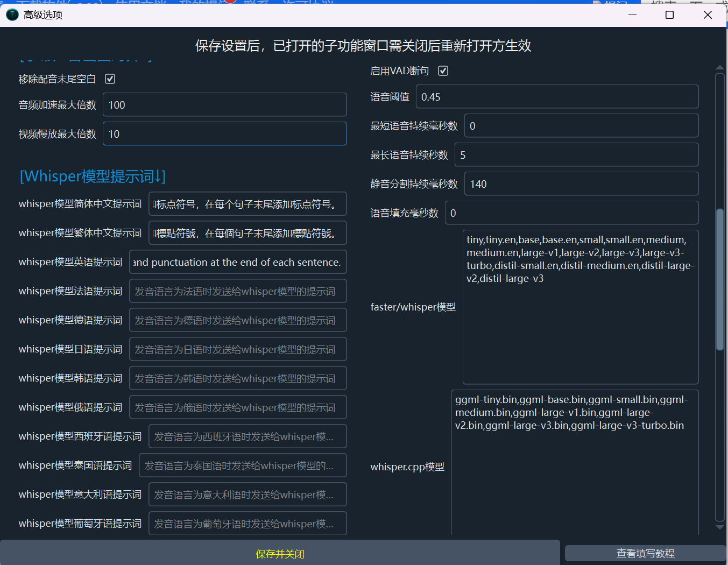This screenshot has width=728, height=565.
Task: Click the whisper模型英语提示词 input
Action: click(238, 262)
